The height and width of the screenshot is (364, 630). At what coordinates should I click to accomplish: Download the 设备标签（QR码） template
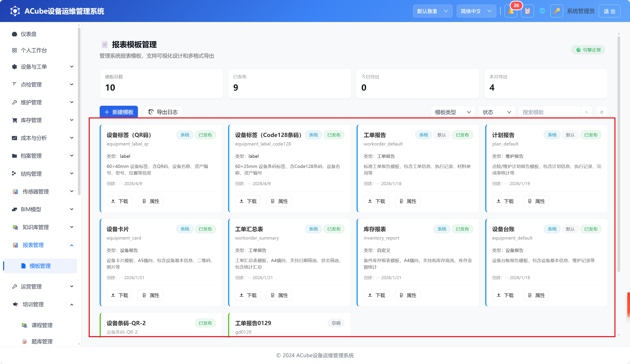point(119,201)
